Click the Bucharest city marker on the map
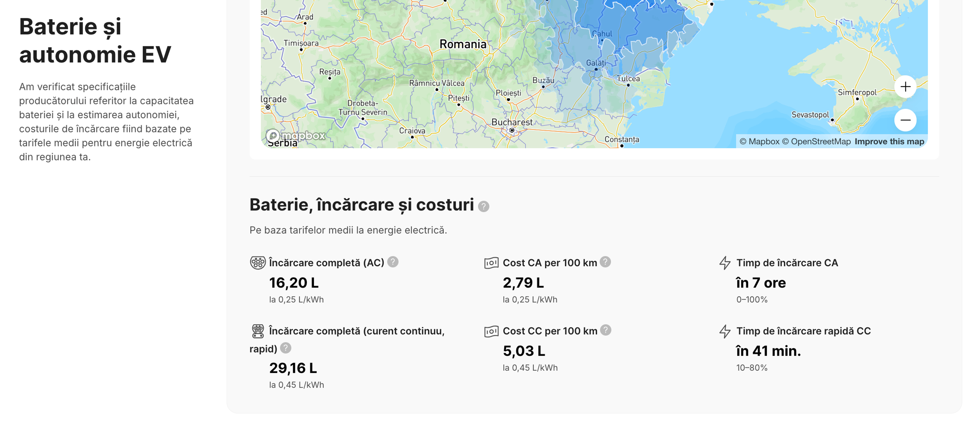 512,130
